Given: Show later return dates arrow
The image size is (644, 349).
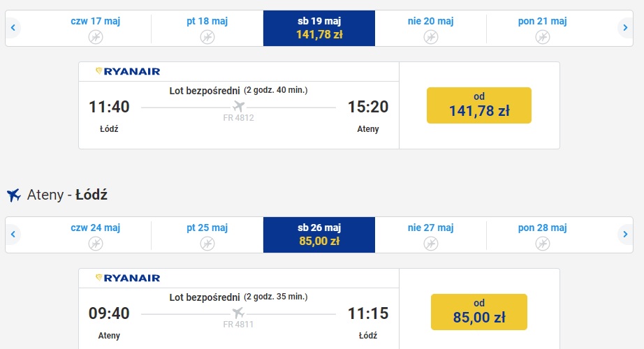Looking at the screenshot, I should (x=625, y=235).
